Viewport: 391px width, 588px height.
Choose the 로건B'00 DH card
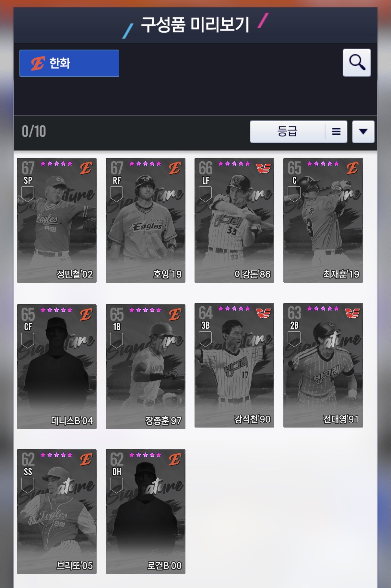click(x=146, y=511)
